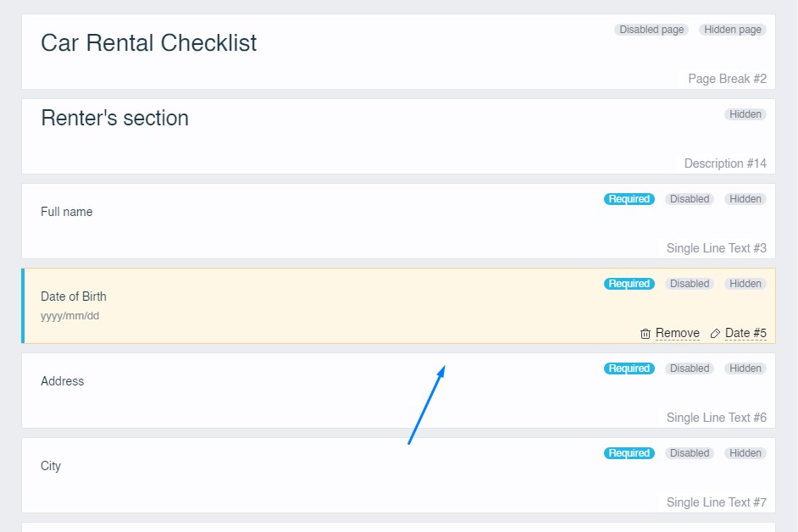Toggle Required on Full name field
The width and height of the screenshot is (798, 532).
point(629,199)
